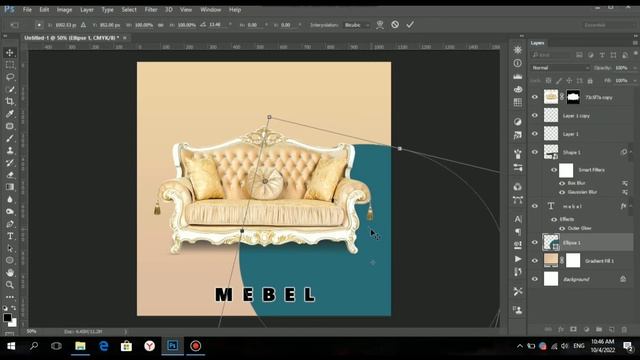Viewport: 640px width, 360px height.
Task: Click the rotation angle input field
Action: (x=217, y=25)
